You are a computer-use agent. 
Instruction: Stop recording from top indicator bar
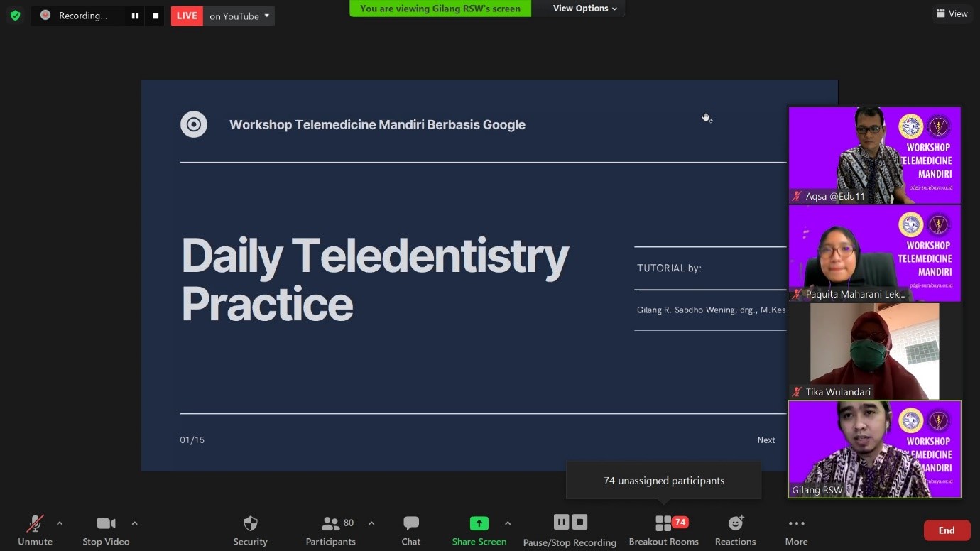click(156, 16)
